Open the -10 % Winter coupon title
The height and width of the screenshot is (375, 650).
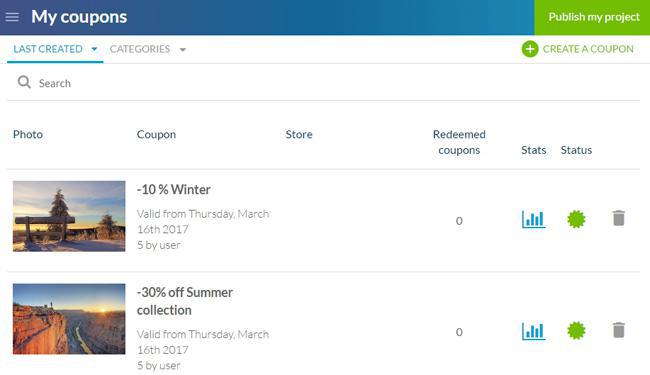174,189
